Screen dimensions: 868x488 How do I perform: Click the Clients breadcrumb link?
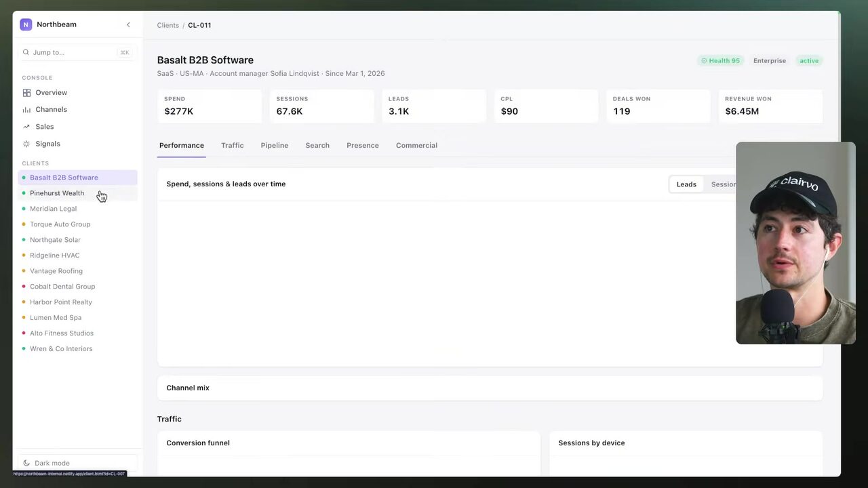point(168,25)
